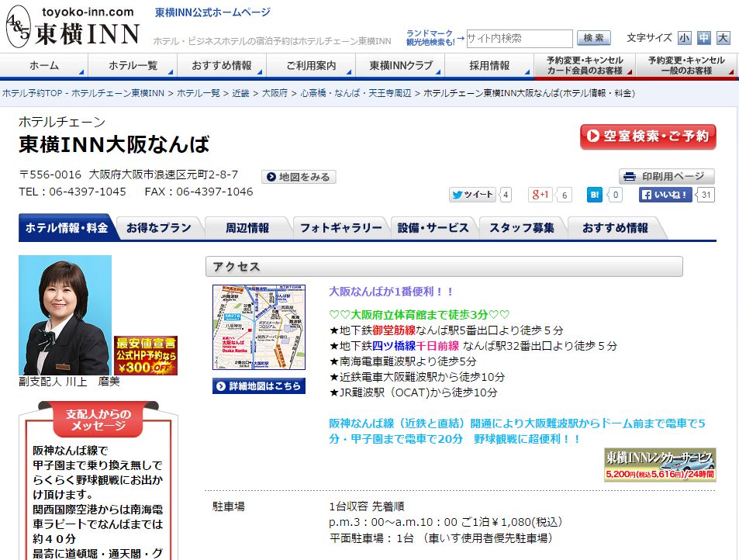The width and height of the screenshot is (739, 560).
Task: Click the Google +1 button
Action: click(x=540, y=194)
